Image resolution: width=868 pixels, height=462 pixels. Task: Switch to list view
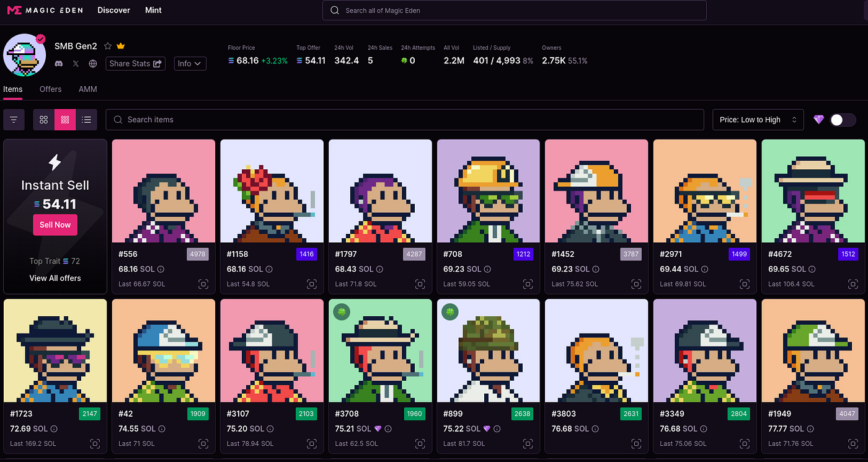tap(86, 120)
